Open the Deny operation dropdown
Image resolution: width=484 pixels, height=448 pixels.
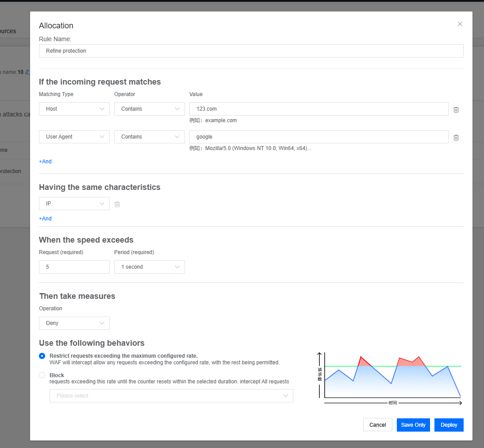tap(74, 323)
